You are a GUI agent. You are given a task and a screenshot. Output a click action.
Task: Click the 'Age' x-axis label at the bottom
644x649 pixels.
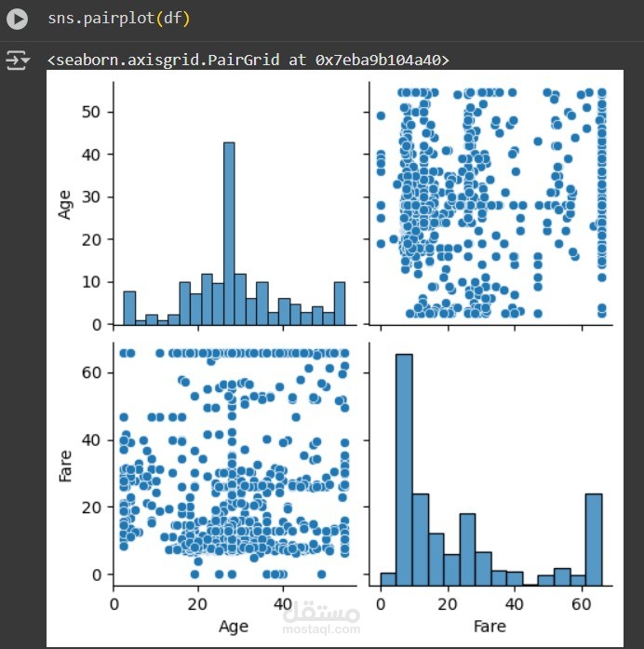pyautogui.click(x=233, y=626)
